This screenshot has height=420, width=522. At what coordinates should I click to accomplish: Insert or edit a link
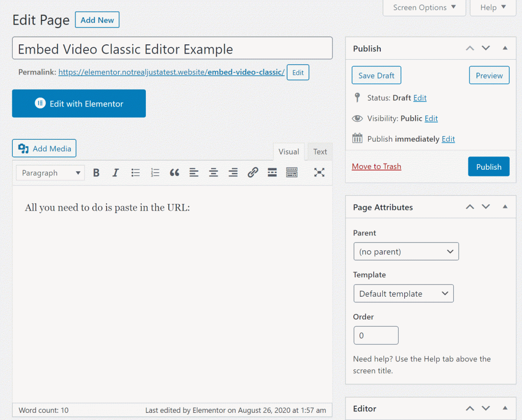[x=253, y=173]
